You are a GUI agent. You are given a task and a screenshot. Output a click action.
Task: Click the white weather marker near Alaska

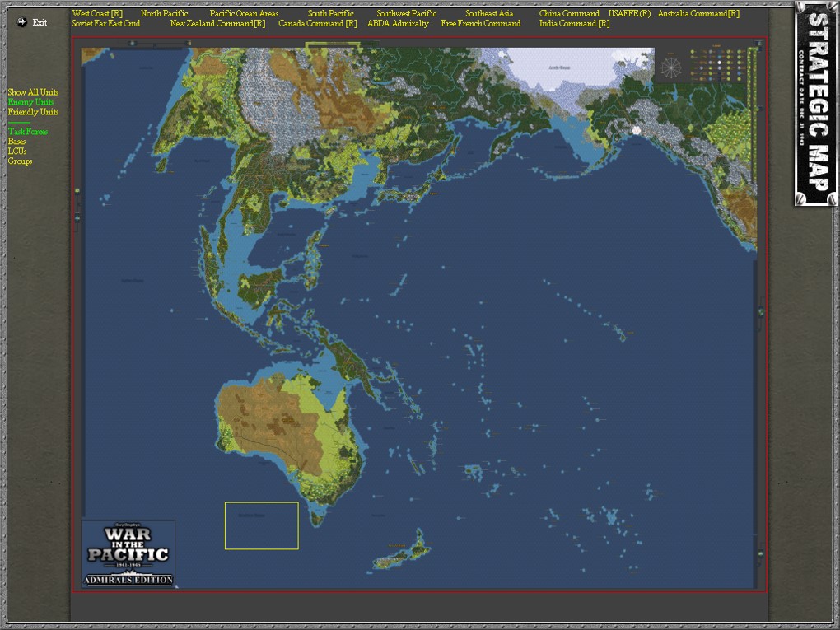point(636,129)
